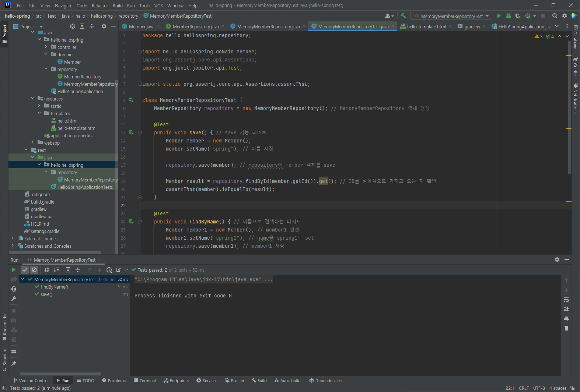Clear console with the trash icon
Image resolution: width=580 pixels, height=392 pixels.
click(566, 328)
